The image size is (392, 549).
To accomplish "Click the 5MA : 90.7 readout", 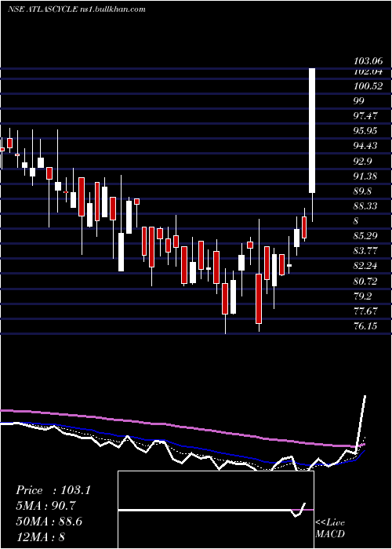I will tap(46, 506).
